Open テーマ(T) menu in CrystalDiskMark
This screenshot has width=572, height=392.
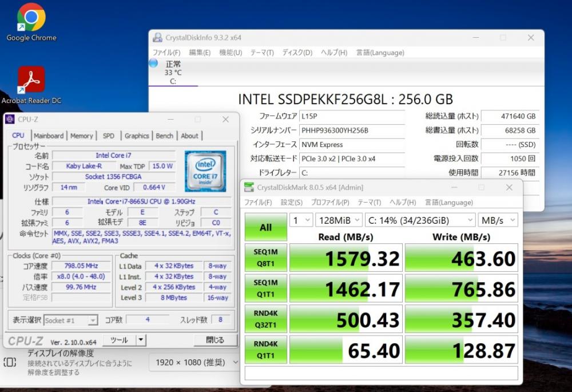pos(369,202)
